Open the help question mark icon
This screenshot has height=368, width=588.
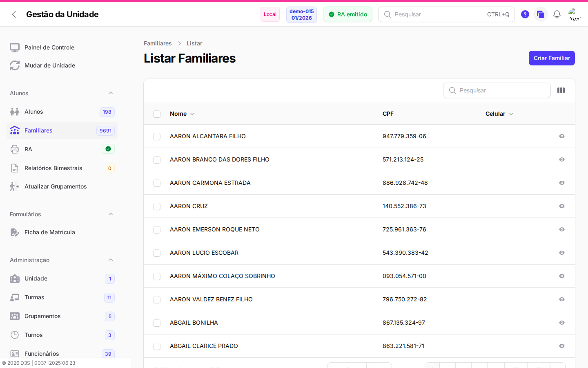tap(525, 14)
